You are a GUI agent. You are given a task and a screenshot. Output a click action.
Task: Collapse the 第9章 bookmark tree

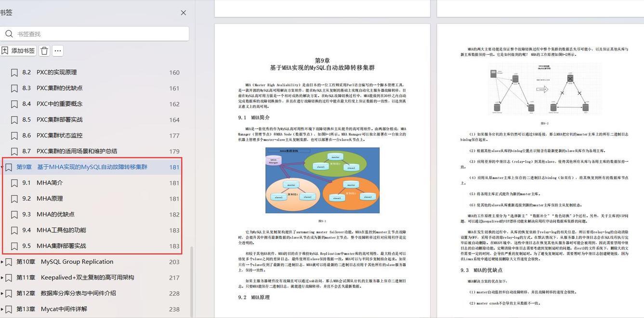coord(2,167)
